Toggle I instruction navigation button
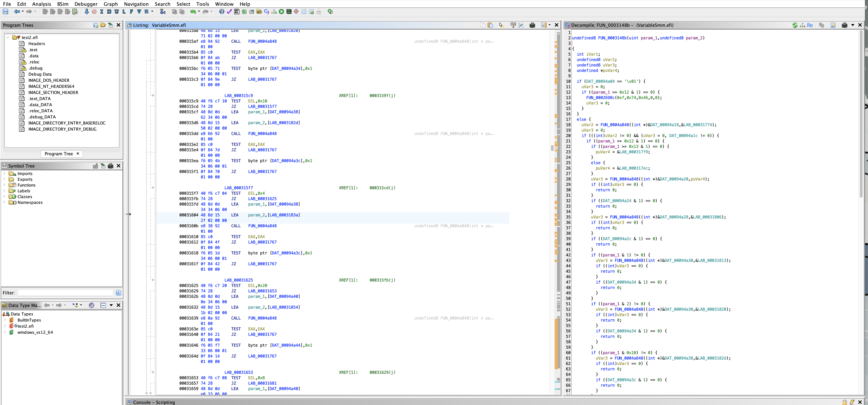Screen dimensions: 868x405 (102, 12)
